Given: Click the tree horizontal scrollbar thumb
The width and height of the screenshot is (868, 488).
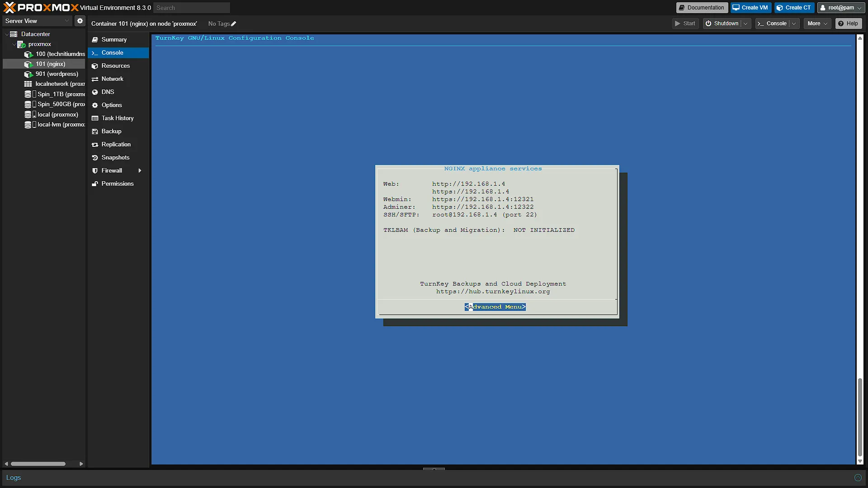Looking at the screenshot, I should (x=38, y=464).
